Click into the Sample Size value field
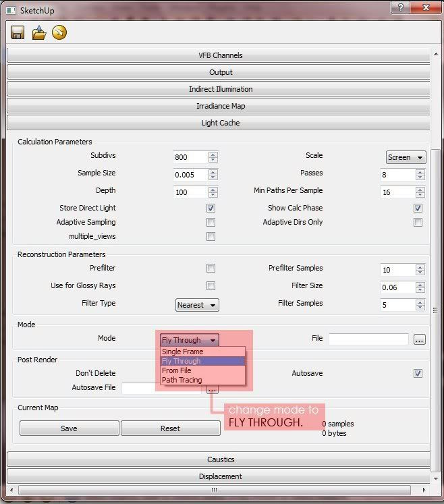 pyautogui.click(x=190, y=175)
